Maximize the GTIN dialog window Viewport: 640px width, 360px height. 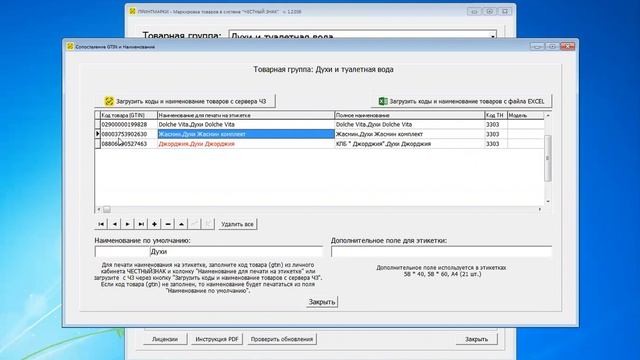(x=552, y=47)
